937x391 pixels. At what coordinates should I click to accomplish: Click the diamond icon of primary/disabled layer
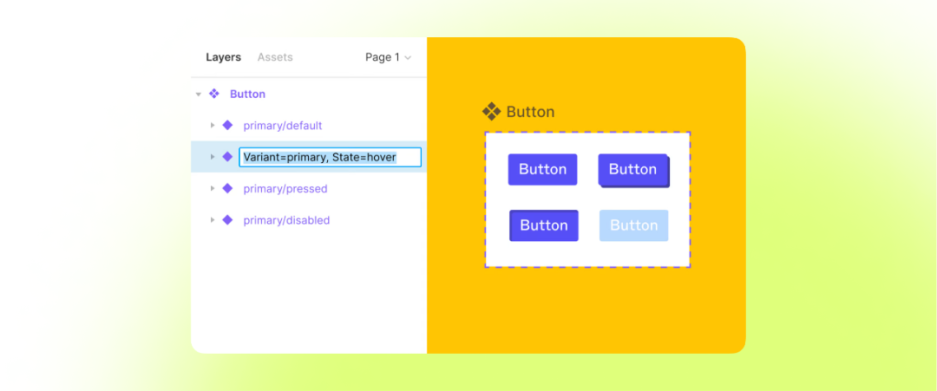(227, 220)
